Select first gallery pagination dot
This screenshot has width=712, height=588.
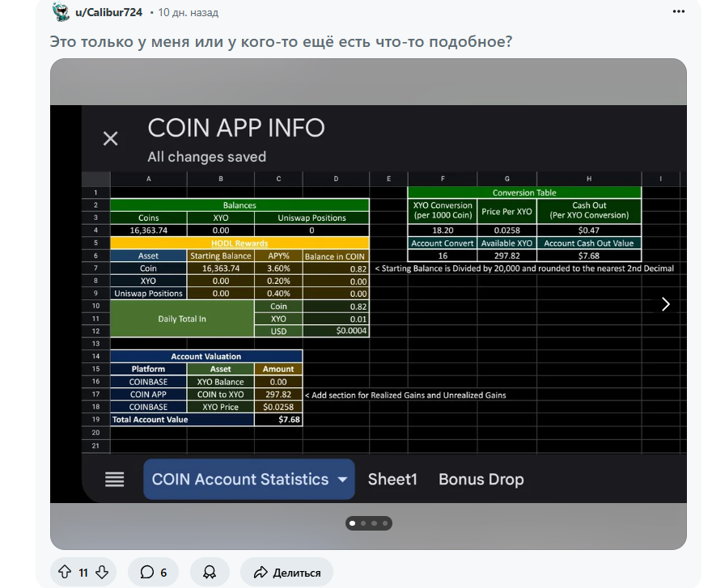(x=353, y=523)
